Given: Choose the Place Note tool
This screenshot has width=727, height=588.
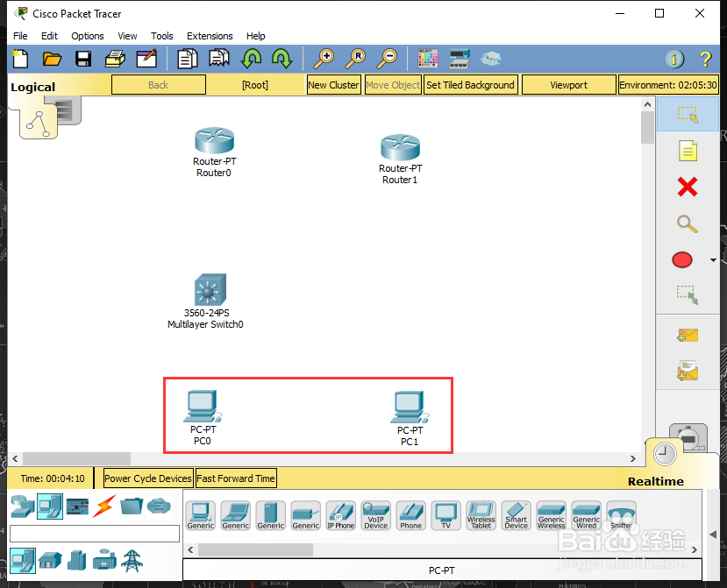Looking at the screenshot, I should pos(688,151).
